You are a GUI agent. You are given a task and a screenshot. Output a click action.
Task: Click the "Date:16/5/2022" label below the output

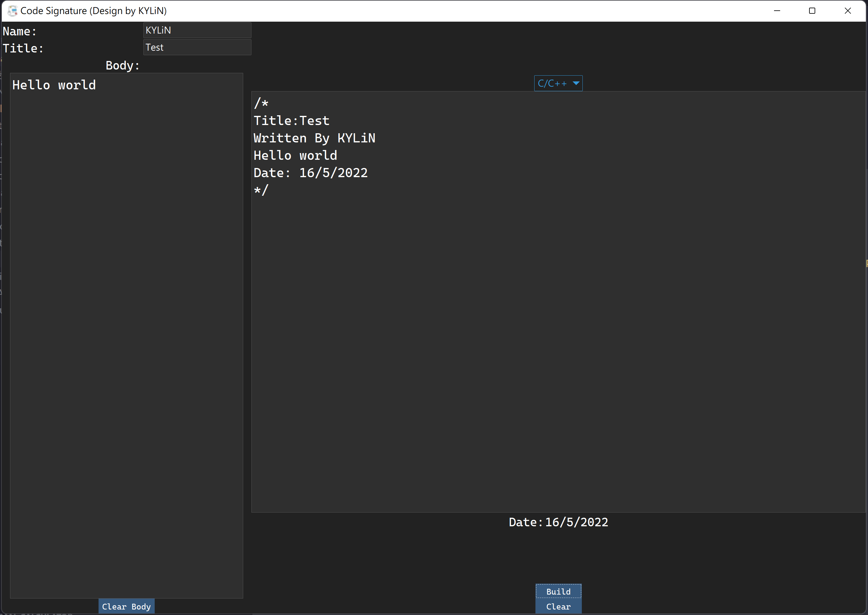(558, 522)
